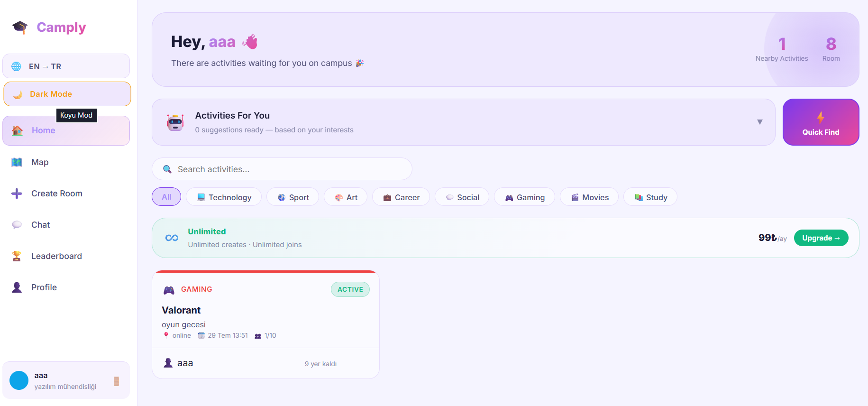Expand the Activities For You panel arrow

click(759, 122)
